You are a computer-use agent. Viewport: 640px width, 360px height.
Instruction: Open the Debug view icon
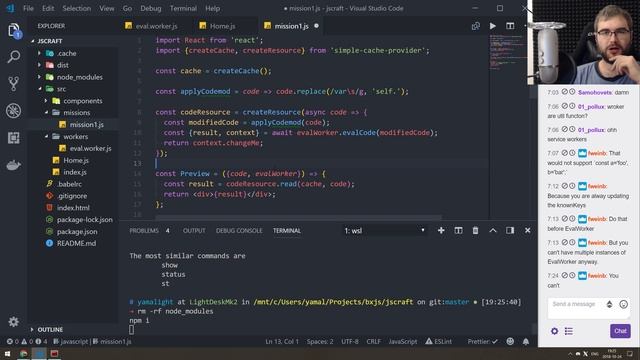[13, 111]
